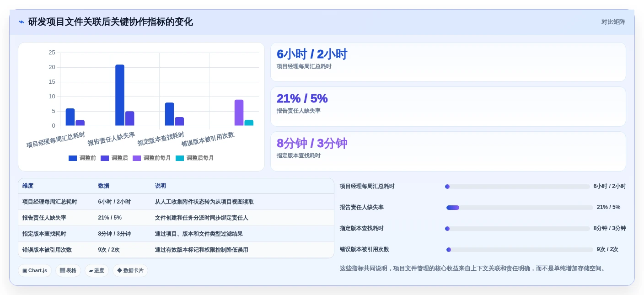The height and width of the screenshot is (295, 644).
Task: Click the 表格 tag chip
Action: coord(68,270)
